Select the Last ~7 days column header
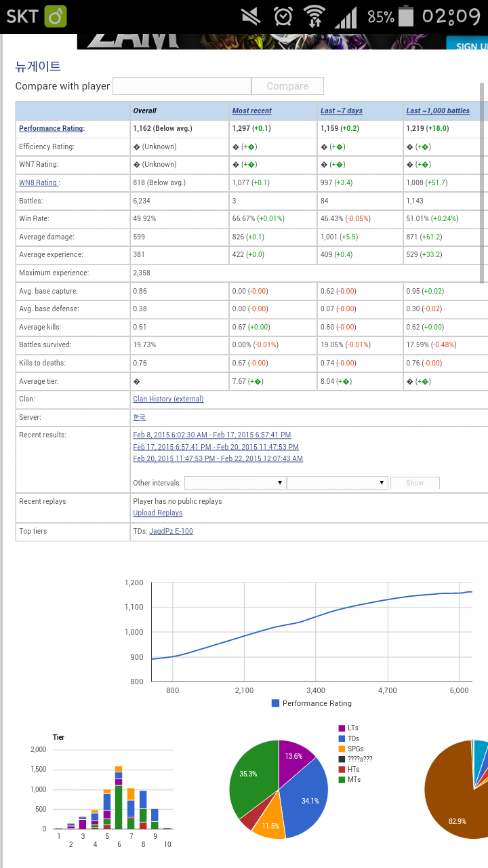The image size is (488, 868). pyautogui.click(x=341, y=111)
